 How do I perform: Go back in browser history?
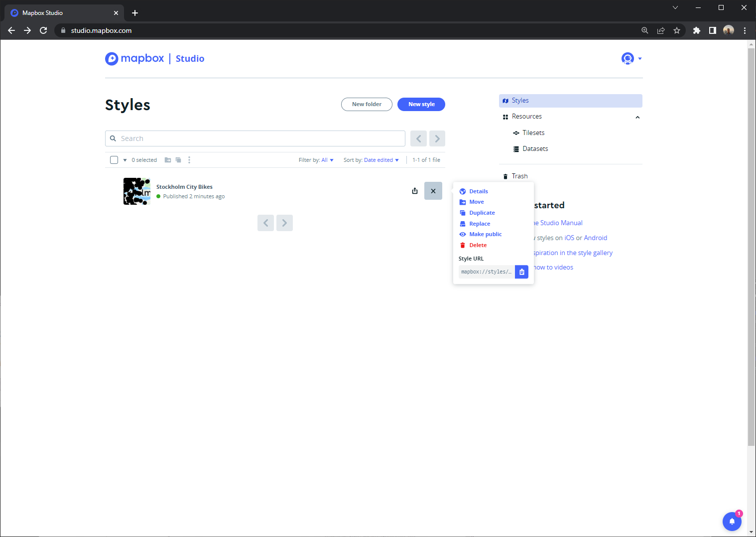point(11,30)
